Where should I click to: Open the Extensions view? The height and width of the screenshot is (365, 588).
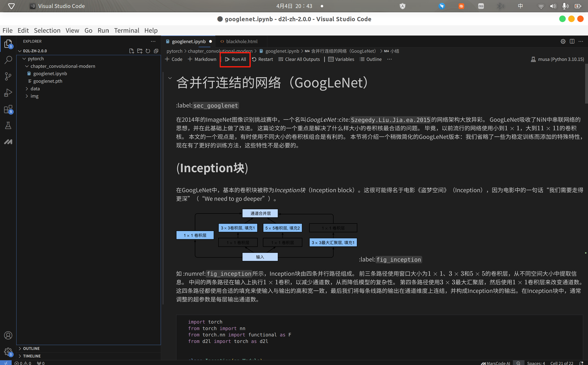tap(8, 109)
